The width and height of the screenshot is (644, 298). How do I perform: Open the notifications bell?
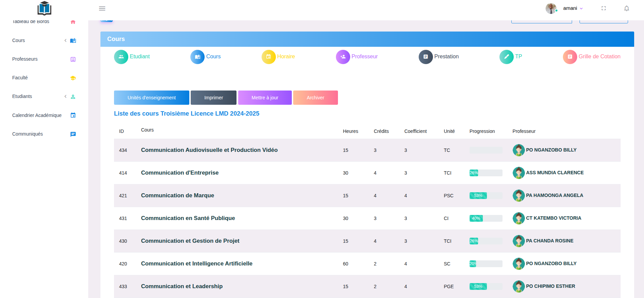626,8
